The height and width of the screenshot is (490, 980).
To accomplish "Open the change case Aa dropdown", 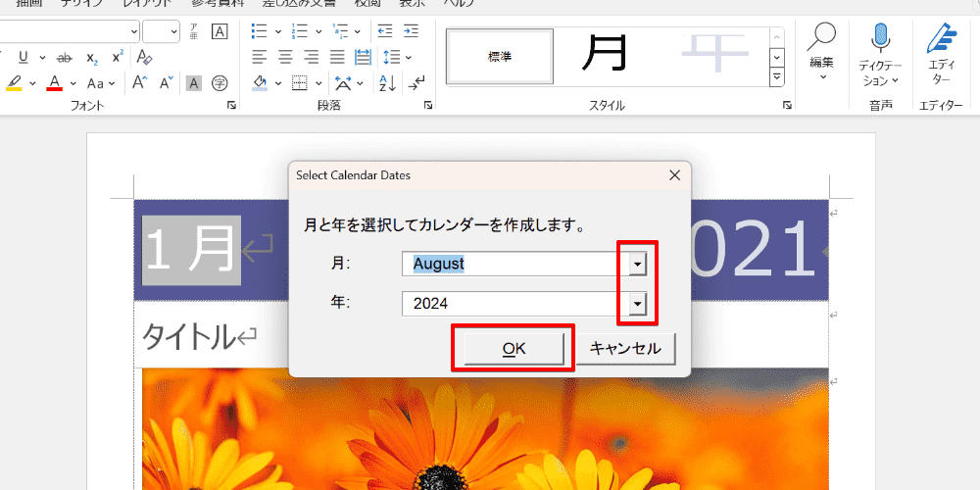I will pos(101,83).
